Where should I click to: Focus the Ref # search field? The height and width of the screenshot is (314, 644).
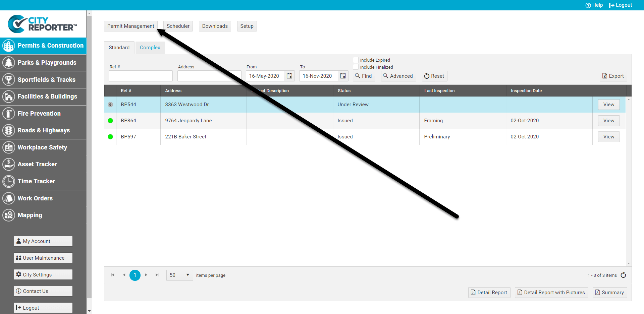(x=141, y=76)
